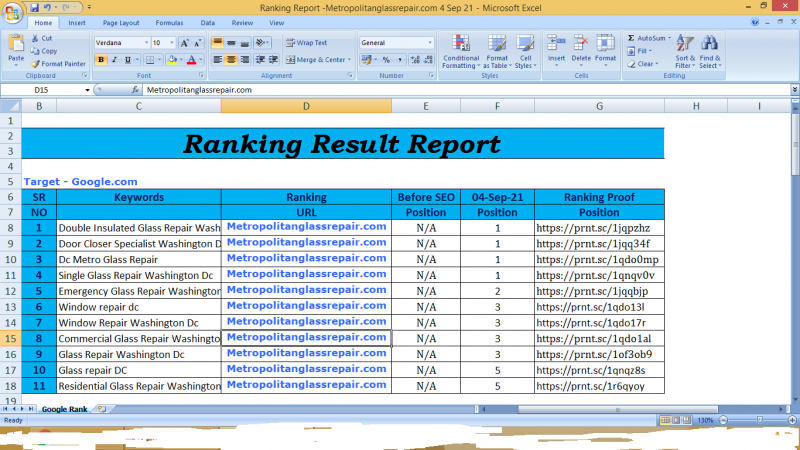This screenshot has width=800, height=450.
Task: Open link https://prnt.sc/1jqpzhz
Action: [x=593, y=228]
